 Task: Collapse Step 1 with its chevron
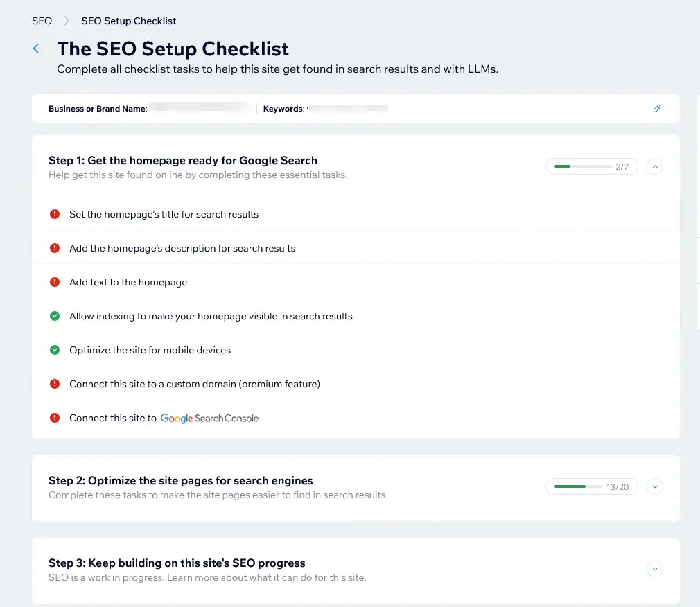[x=654, y=166]
